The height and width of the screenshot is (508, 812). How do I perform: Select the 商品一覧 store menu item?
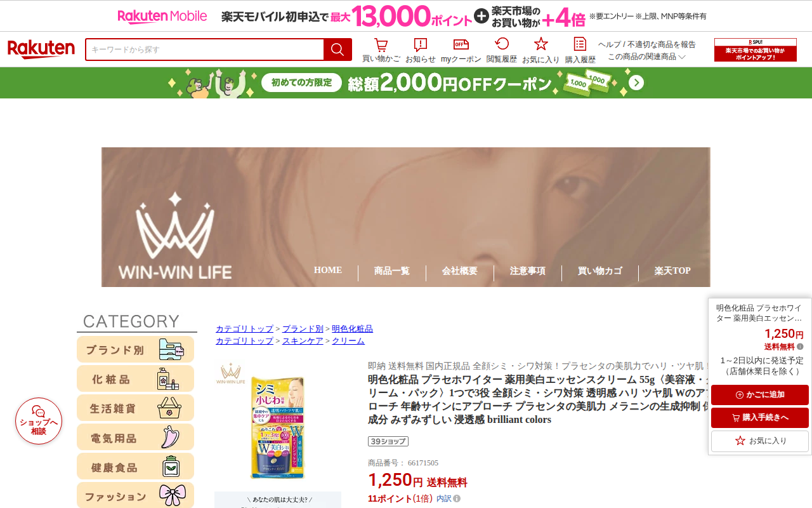pyautogui.click(x=392, y=271)
